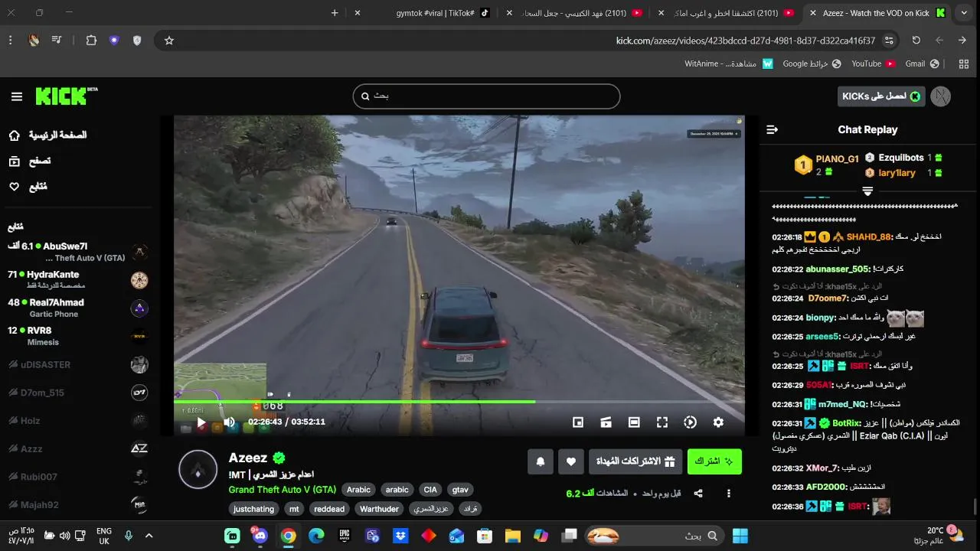The image size is (980, 551).
Task: Mute the video using the volume icon
Action: click(x=229, y=422)
